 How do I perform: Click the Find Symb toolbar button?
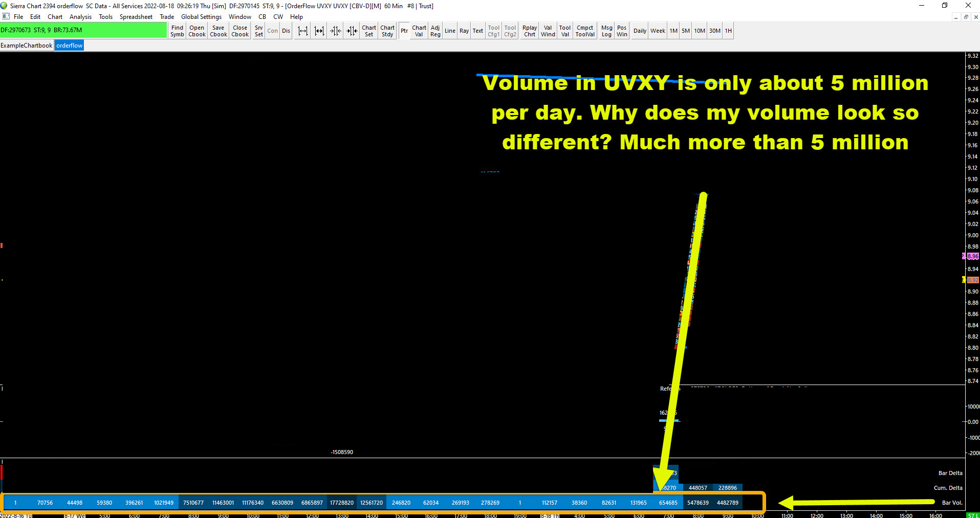tap(177, 31)
